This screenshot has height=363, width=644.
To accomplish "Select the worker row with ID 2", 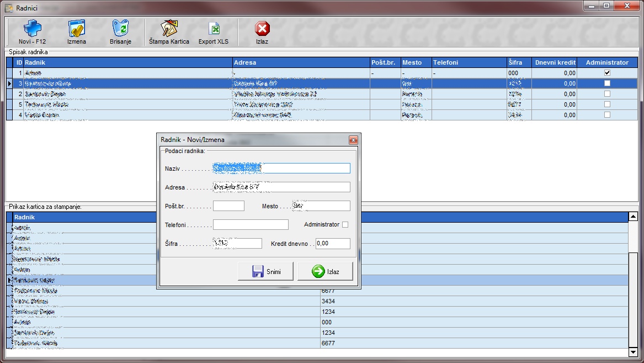I will [322, 94].
